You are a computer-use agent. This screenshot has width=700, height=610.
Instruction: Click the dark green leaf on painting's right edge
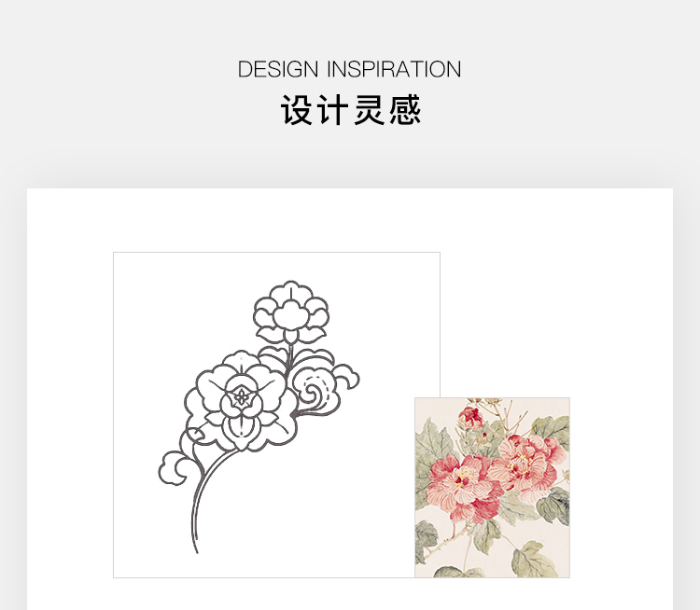(x=553, y=506)
